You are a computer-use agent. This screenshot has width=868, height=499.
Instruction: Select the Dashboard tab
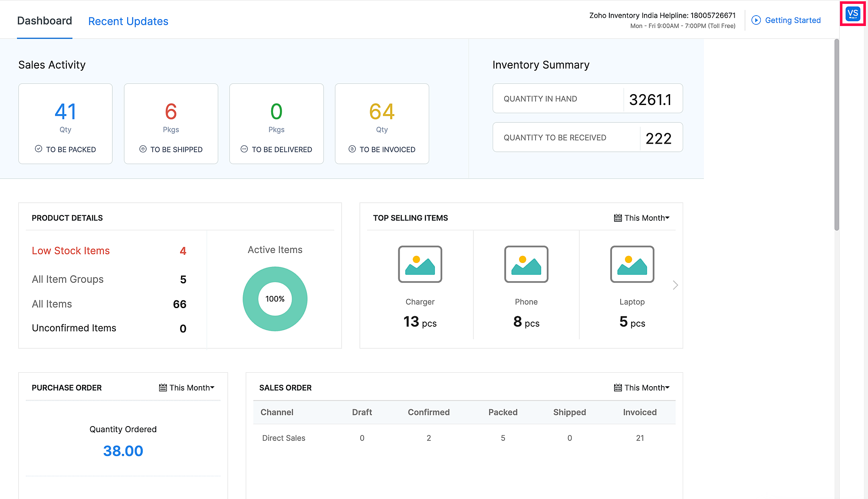click(44, 21)
